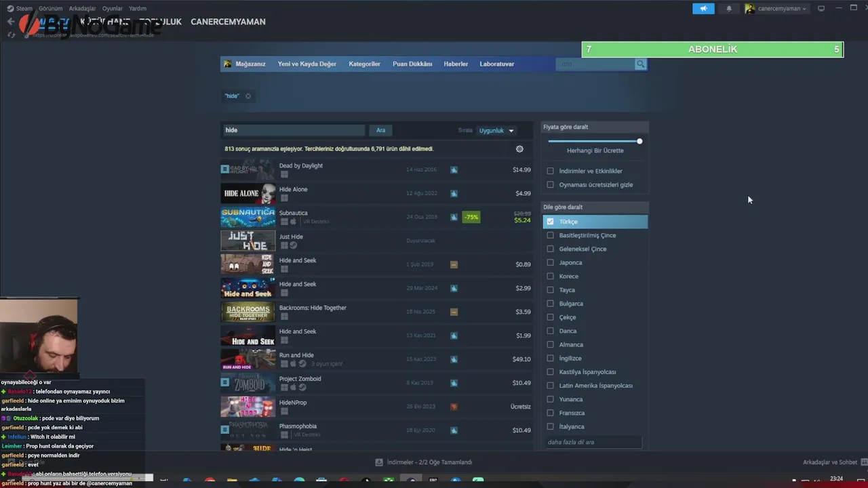The image size is (868, 488).
Task: Collapse the Dile göre daralt section
Action: click(595, 207)
